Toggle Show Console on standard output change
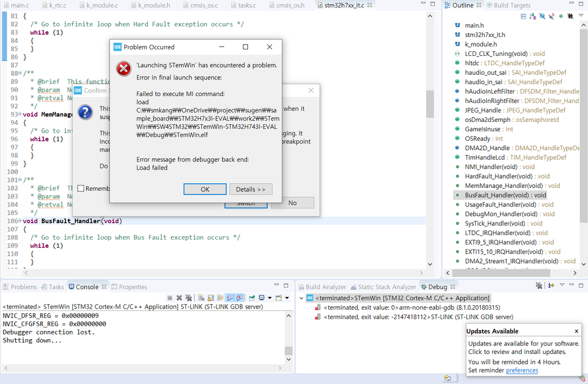The image size is (588, 384). (230, 297)
